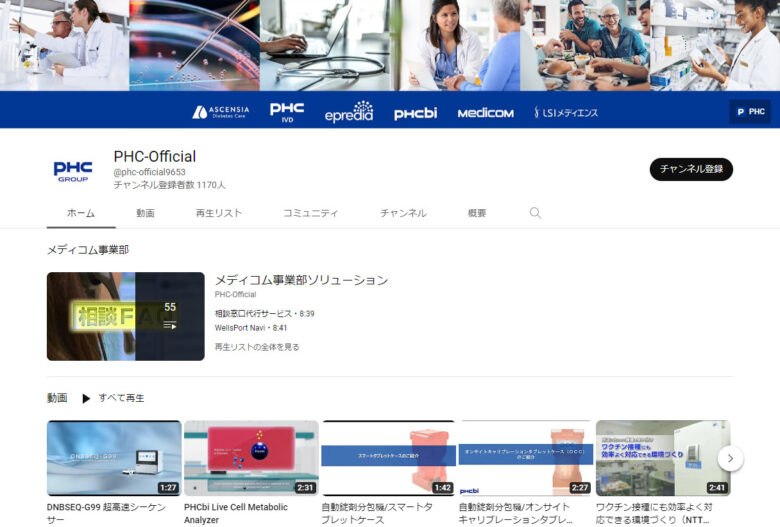This screenshot has width=780, height=527.
Task: Click the playlist queue icon on thumbnail
Action: click(170, 325)
